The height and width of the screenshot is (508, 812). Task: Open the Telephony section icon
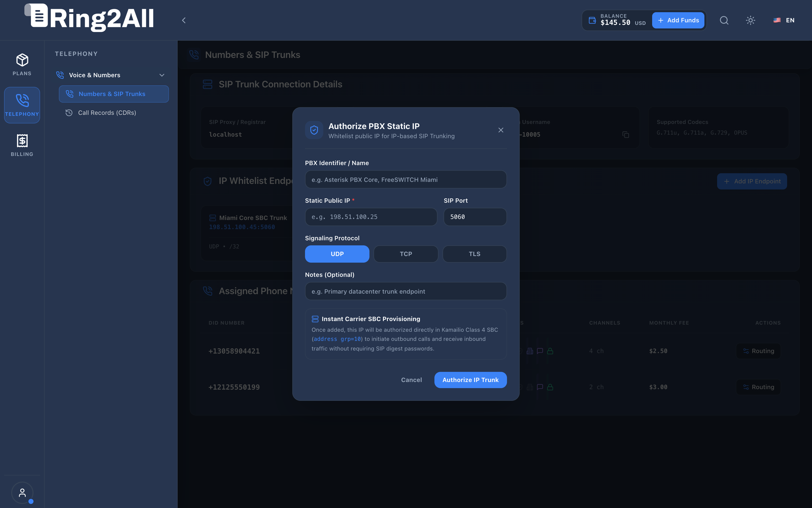click(22, 105)
